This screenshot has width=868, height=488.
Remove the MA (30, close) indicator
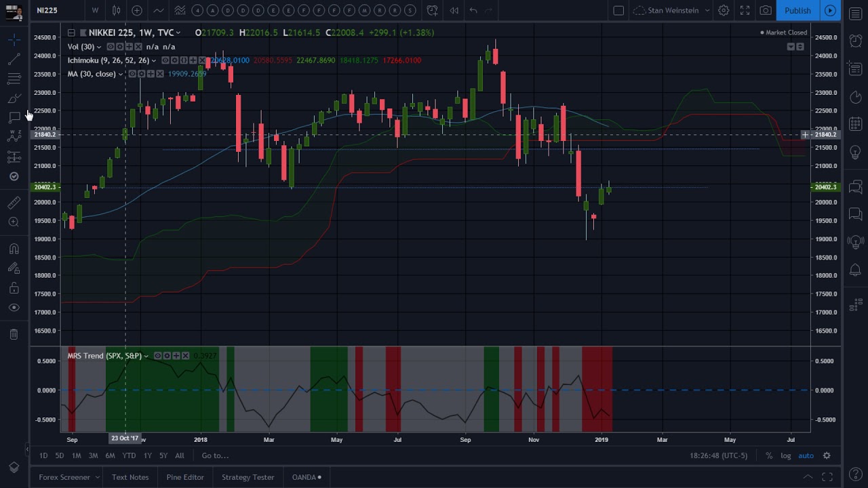[160, 74]
